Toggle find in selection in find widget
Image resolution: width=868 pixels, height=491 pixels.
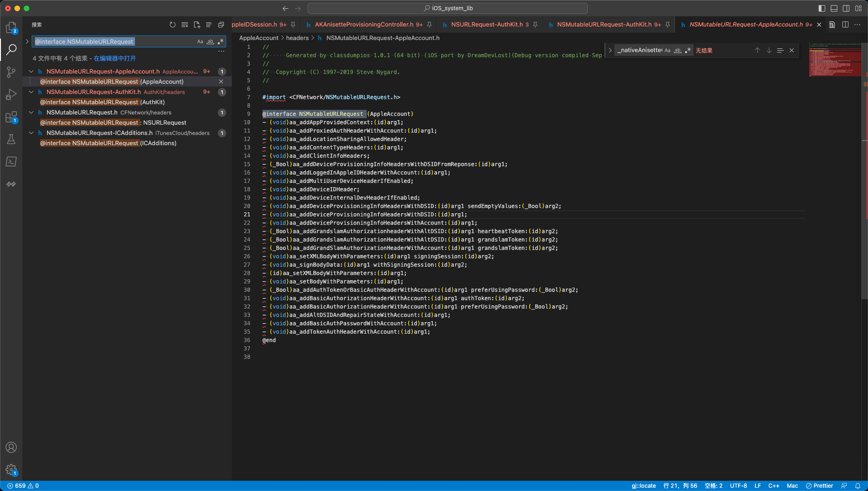(x=781, y=50)
